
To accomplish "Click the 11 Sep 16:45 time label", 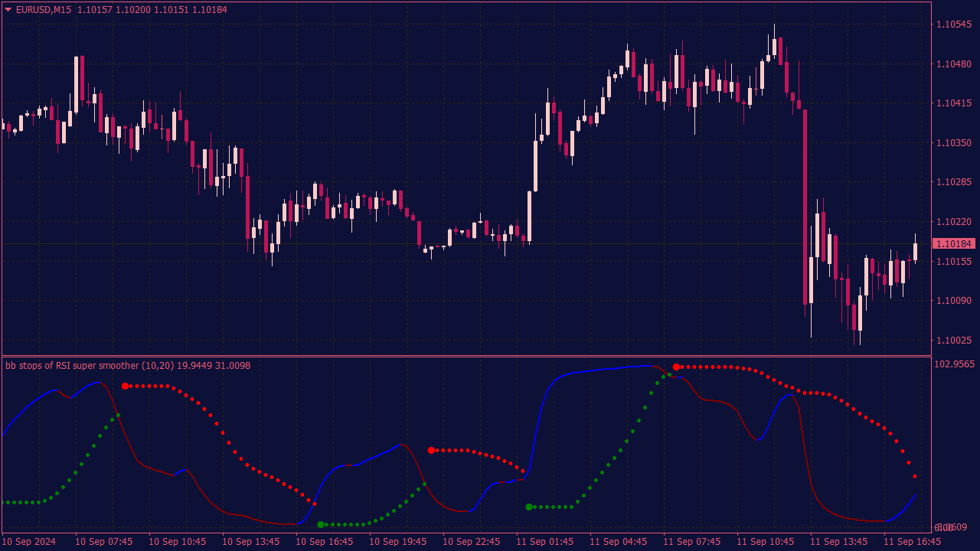I will click(913, 542).
